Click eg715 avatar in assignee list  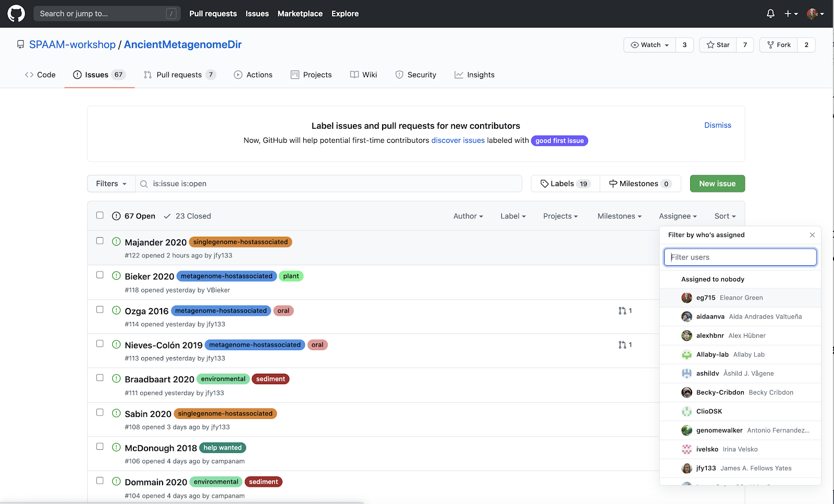click(687, 298)
